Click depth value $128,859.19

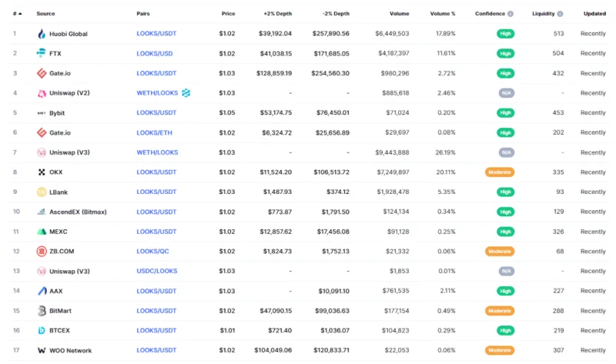(274, 73)
